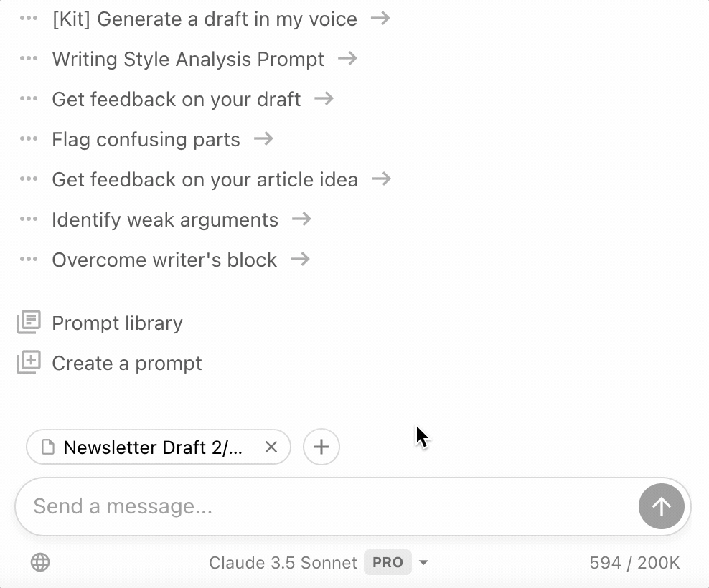Image resolution: width=709 pixels, height=588 pixels.
Task: Open options dots beside Flag confusing parts
Action: (x=29, y=139)
